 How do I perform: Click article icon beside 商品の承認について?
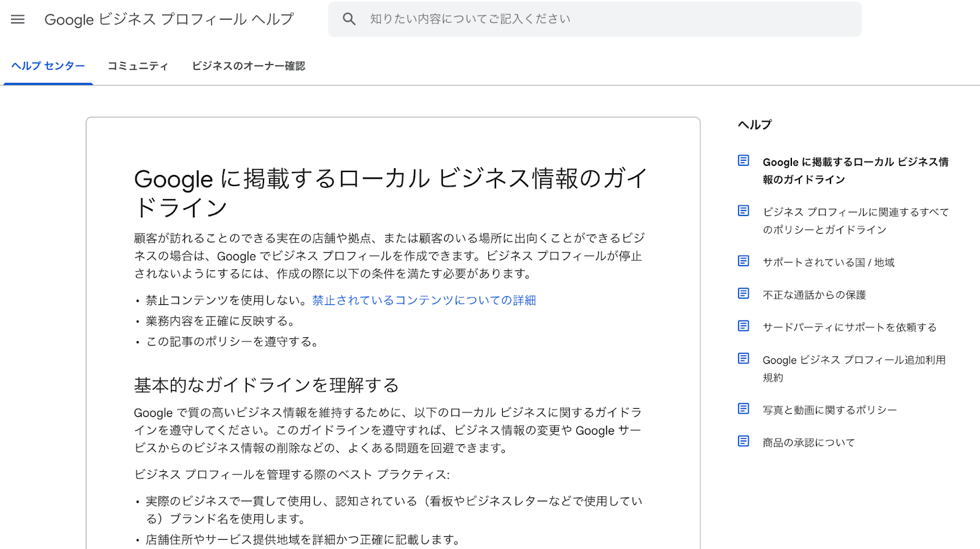tap(744, 441)
